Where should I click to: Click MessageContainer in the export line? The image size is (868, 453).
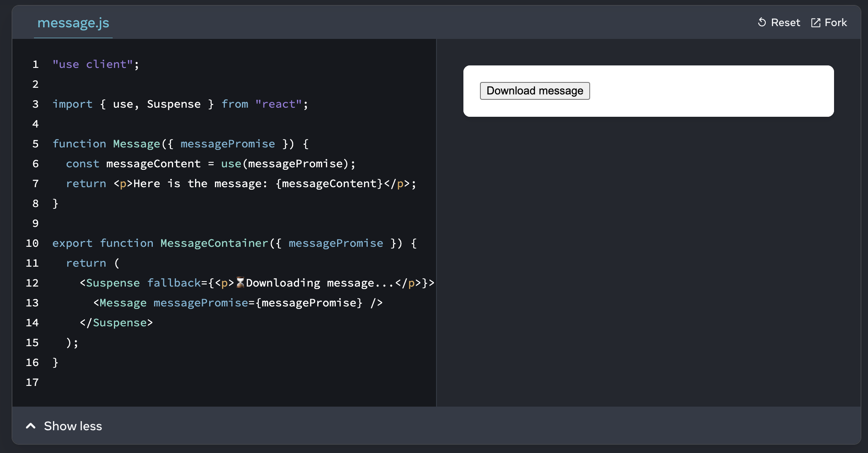coord(214,243)
